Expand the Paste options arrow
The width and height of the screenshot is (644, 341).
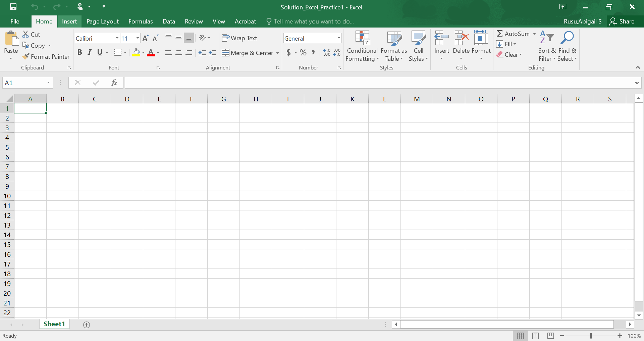(11, 58)
